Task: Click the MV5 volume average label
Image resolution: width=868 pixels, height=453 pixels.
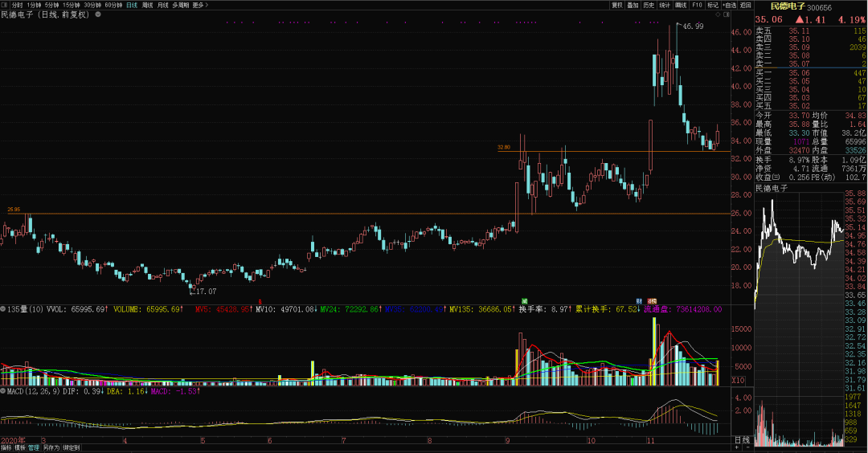Action: 223,309
